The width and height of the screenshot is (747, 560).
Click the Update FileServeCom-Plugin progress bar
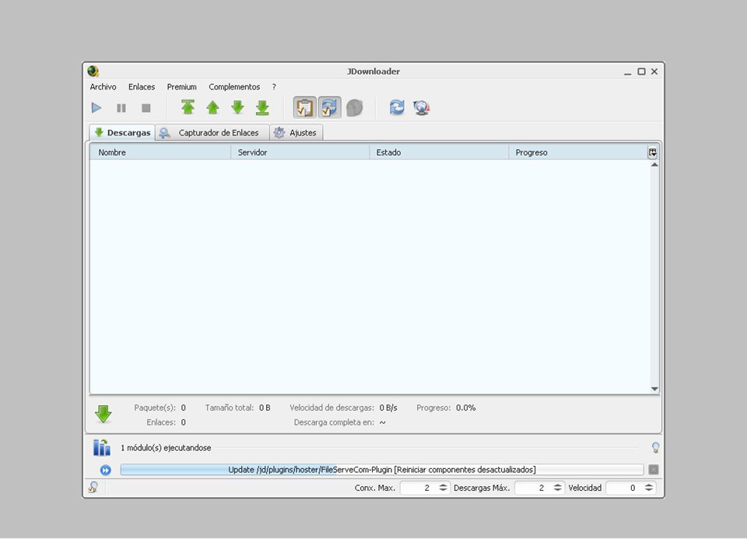382,470
